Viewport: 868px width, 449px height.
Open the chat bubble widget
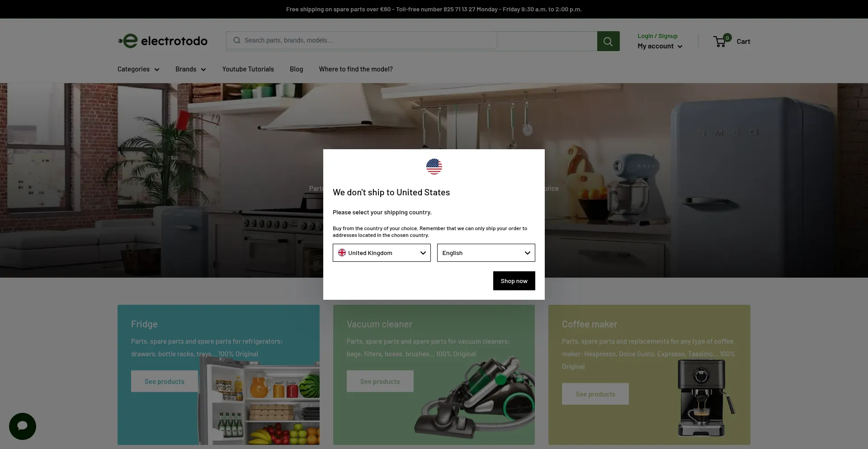[23, 426]
